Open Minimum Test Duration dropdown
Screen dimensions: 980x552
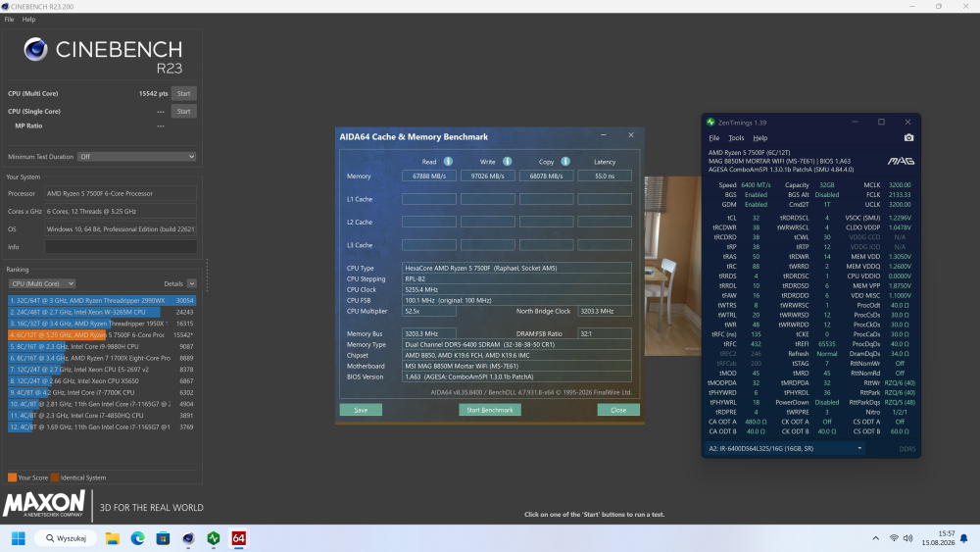click(x=137, y=157)
